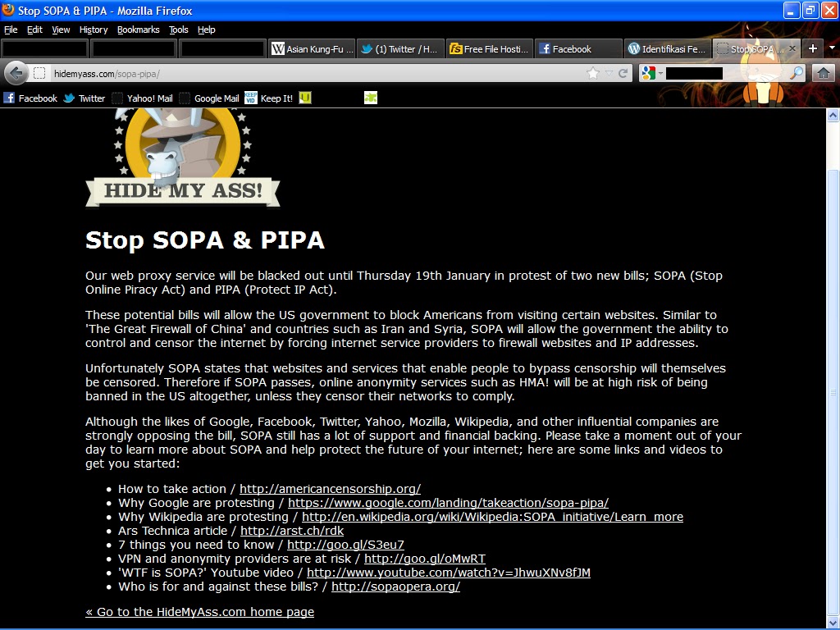The height and width of the screenshot is (630, 840).
Task: Open the YouTube WTF is SOPA video link
Action: point(449,572)
